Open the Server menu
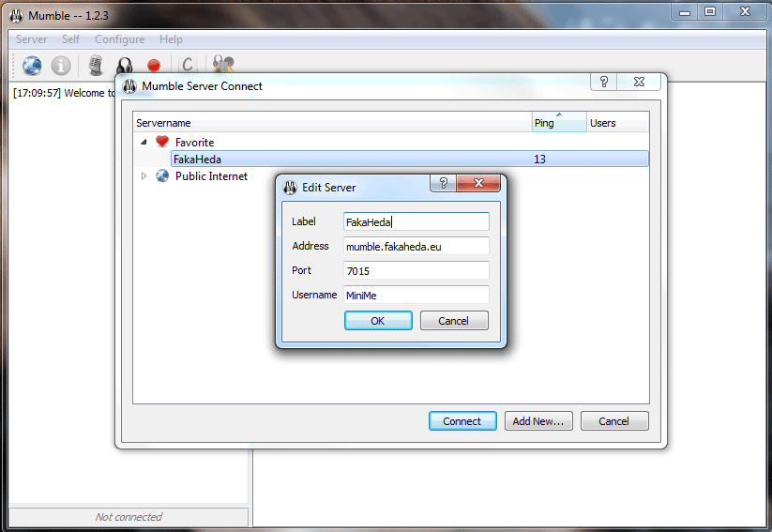This screenshot has width=772, height=532. [32, 39]
